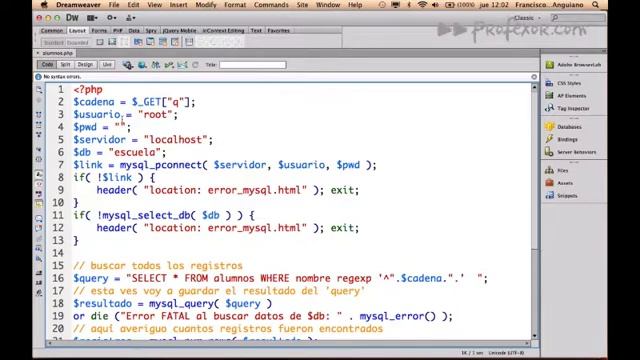Screen dimensions: 640x360
Task: Click scroll-down arrow of code scrollbar
Action: click(x=534, y=336)
